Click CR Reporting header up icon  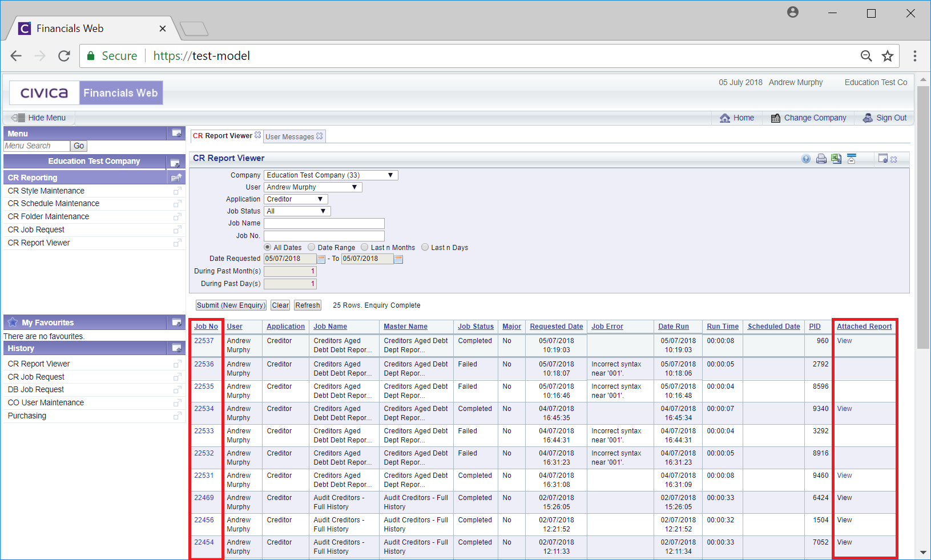coord(176,178)
